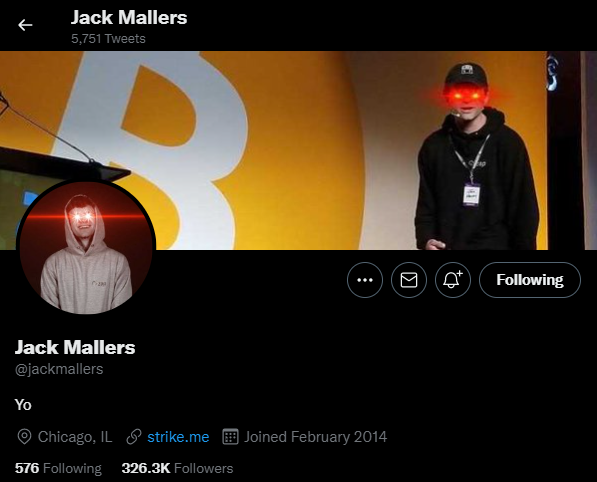This screenshot has height=482, width=597.
Task: Open the hooded profile picture
Action: coord(86,248)
